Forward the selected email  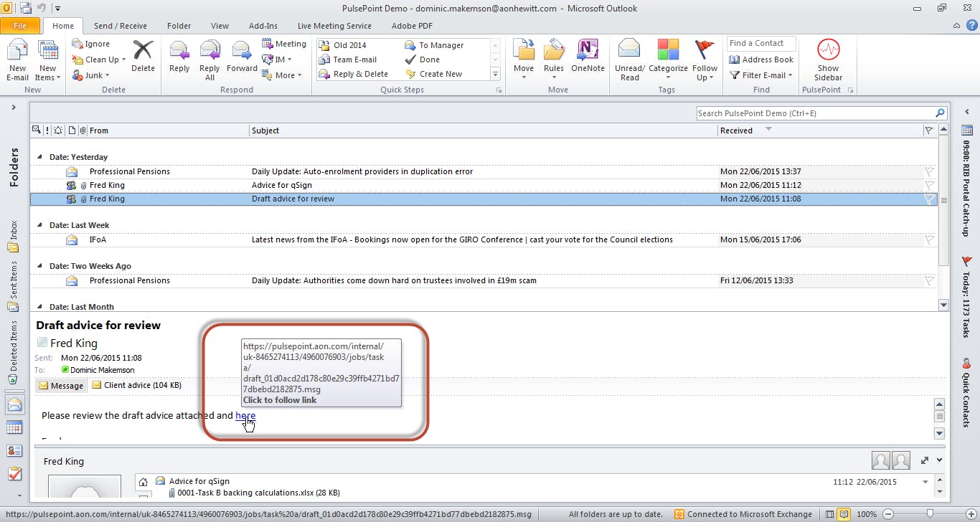pyautogui.click(x=242, y=57)
